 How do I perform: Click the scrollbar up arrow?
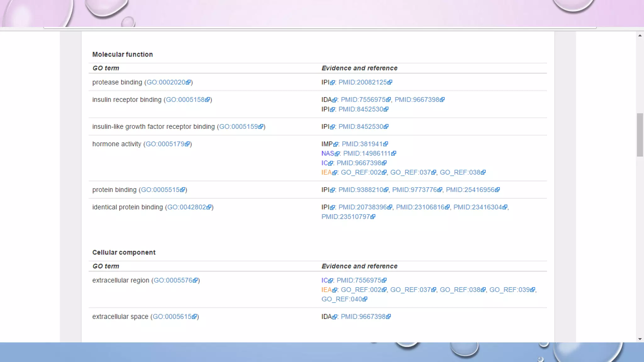[x=640, y=36]
